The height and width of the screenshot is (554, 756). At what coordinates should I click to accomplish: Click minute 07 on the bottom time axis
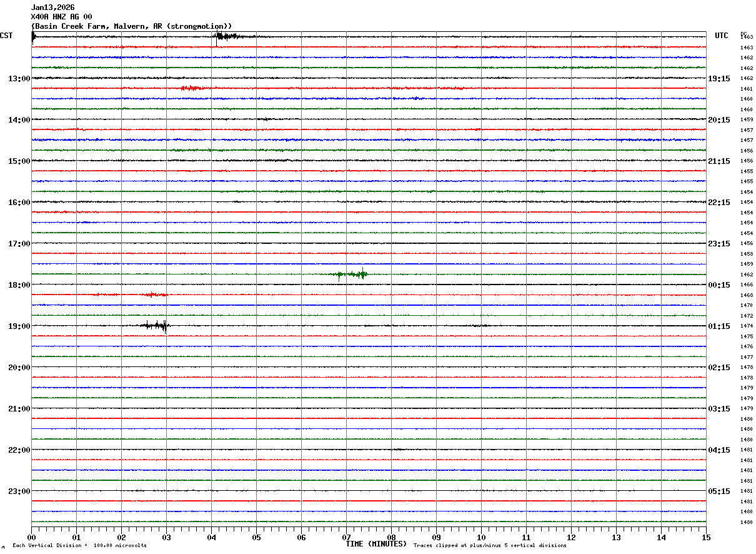(x=346, y=537)
